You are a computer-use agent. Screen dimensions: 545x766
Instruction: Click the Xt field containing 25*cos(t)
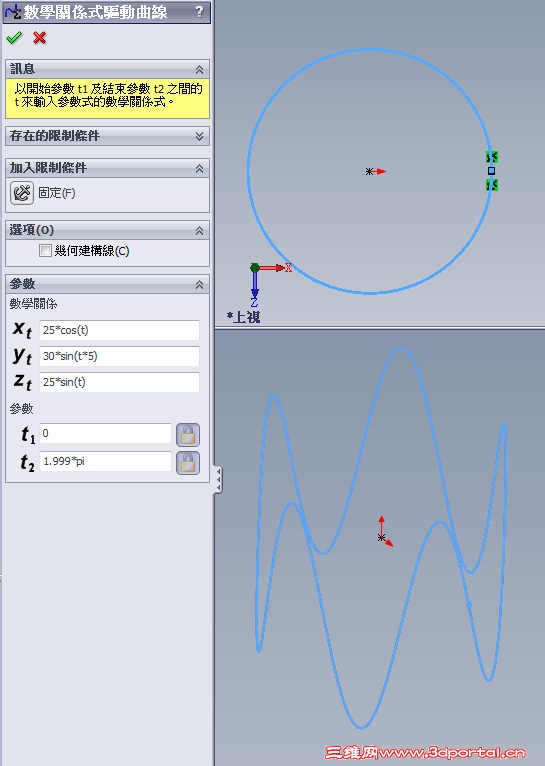coord(119,330)
